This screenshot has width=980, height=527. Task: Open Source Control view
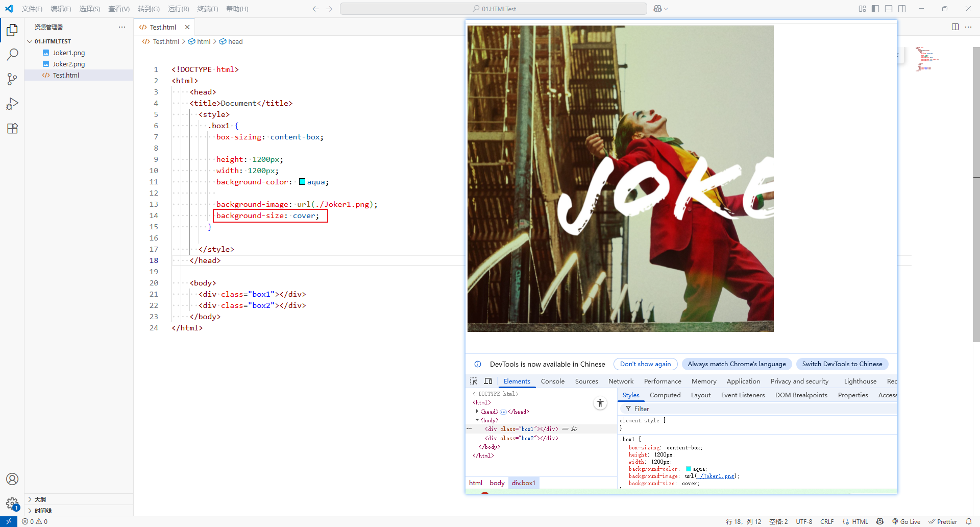[x=12, y=79]
